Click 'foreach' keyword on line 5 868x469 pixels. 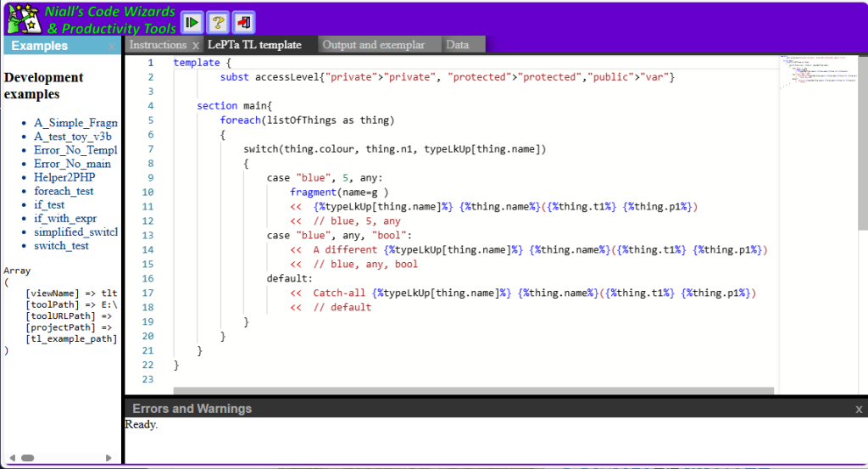coord(240,120)
